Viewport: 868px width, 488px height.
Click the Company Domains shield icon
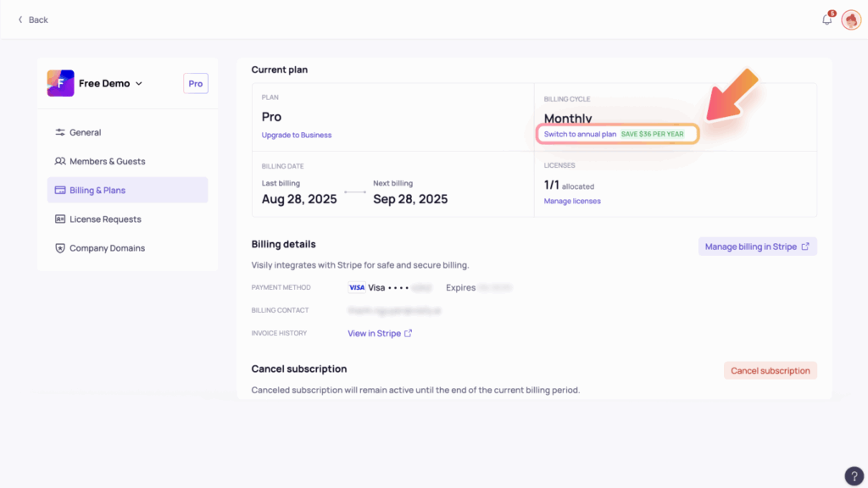pyautogui.click(x=60, y=248)
